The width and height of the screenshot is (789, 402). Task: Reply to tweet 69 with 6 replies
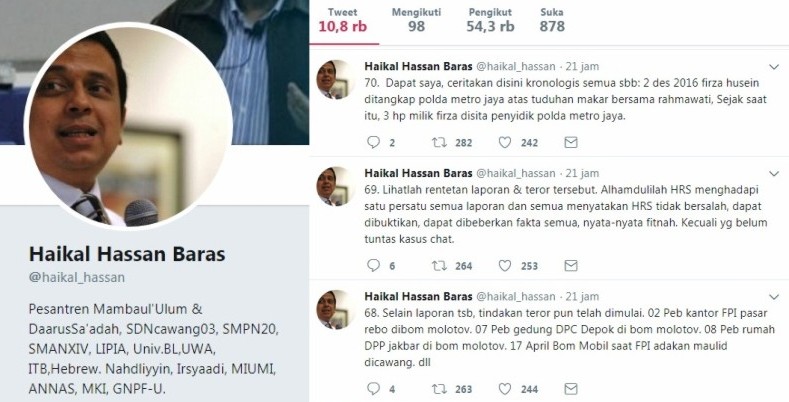pyautogui.click(x=373, y=266)
